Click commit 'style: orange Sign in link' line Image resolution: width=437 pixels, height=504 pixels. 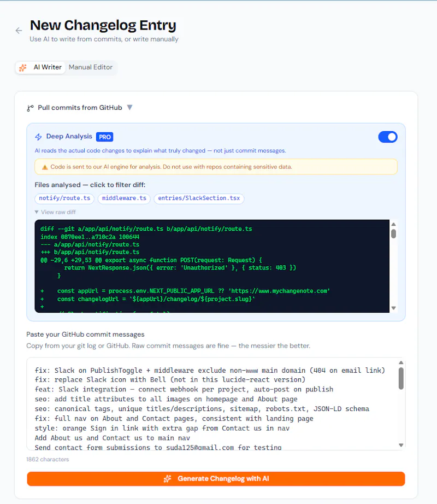162,428
